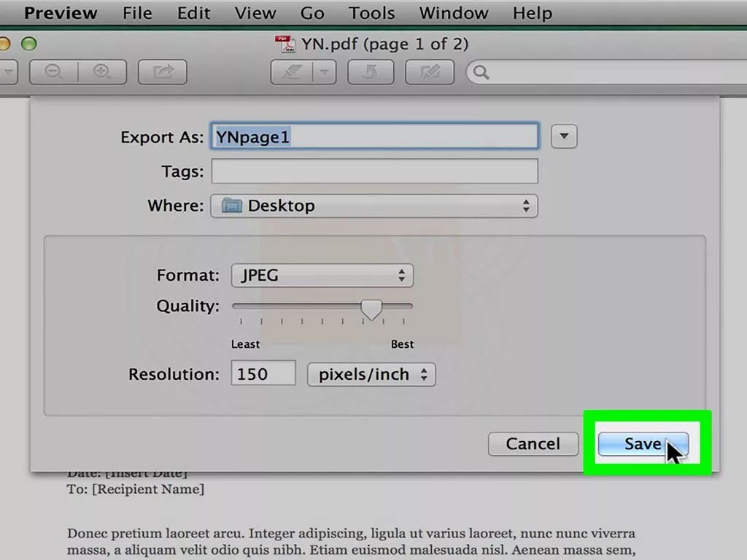747x560 pixels.
Task: Click the orange minimize window button
Action: pos(4,44)
